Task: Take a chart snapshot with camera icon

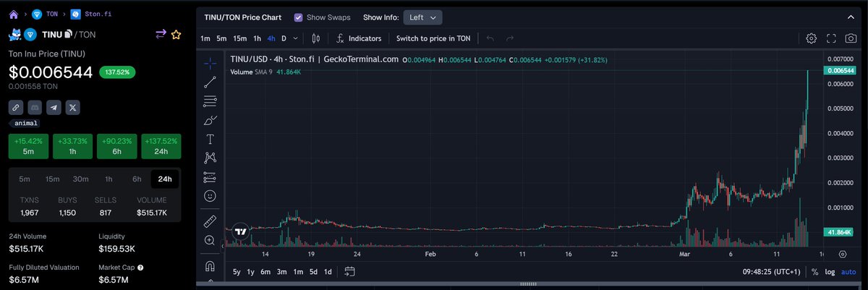Action: (x=851, y=38)
